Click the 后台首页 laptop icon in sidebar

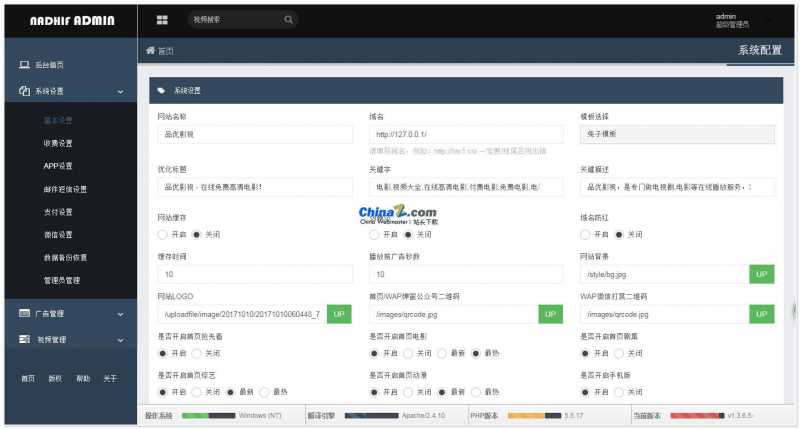click(x=24, y=65)
